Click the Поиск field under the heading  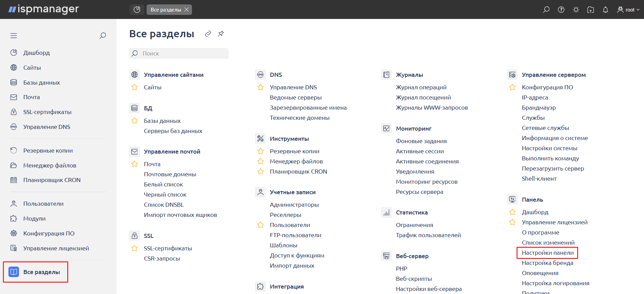179,53
